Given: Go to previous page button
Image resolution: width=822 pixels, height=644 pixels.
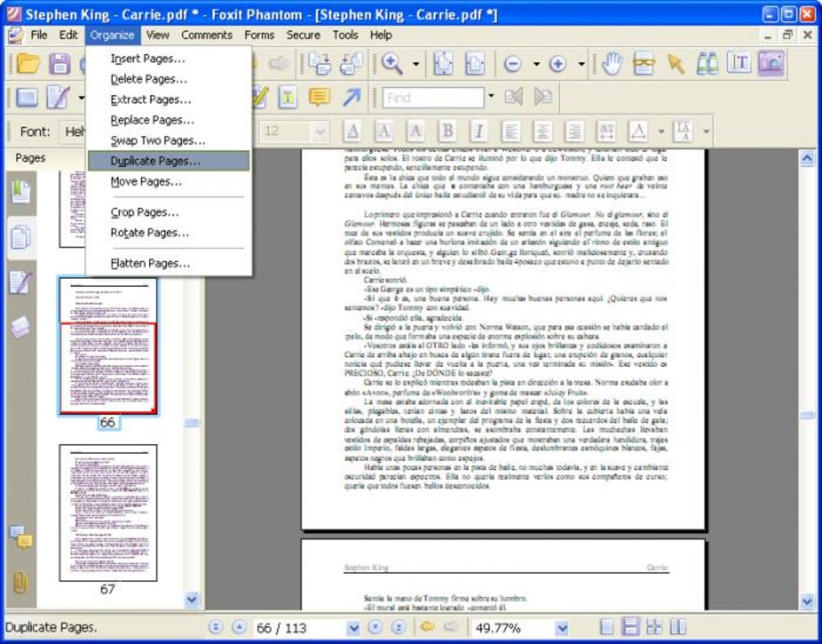Looking at the screenshot, I should (239, 627).
